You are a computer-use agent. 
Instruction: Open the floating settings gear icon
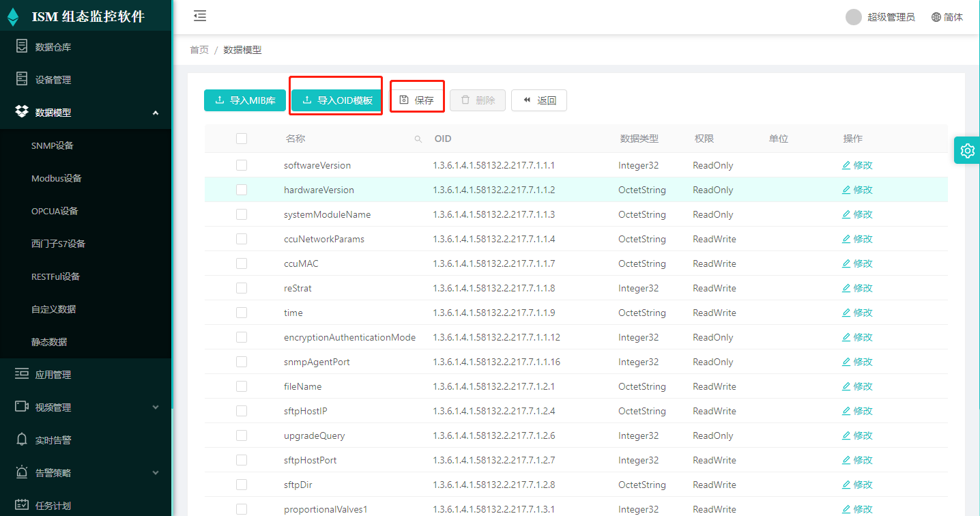[x=967, y=150]
